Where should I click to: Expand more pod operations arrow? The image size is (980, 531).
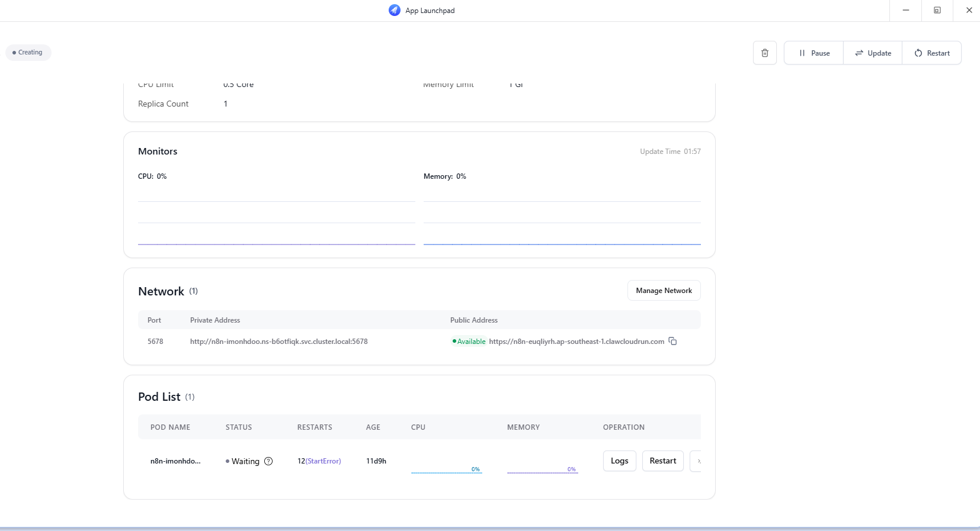(x=697, y=461)
